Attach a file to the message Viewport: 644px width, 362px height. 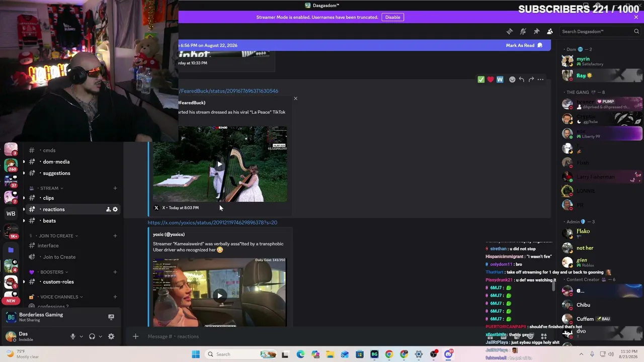[x=135, y=336]
